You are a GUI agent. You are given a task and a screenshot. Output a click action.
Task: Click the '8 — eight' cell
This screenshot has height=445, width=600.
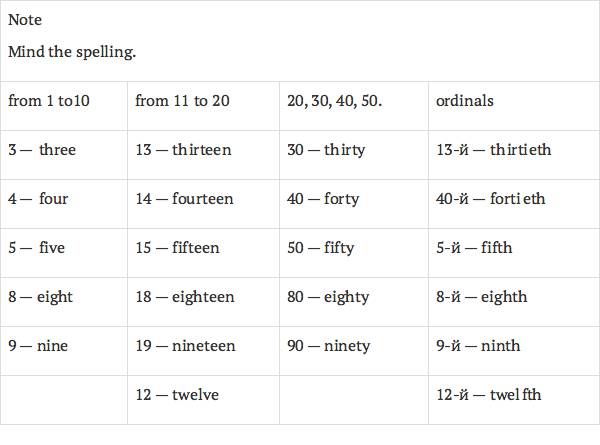[40, 297]
